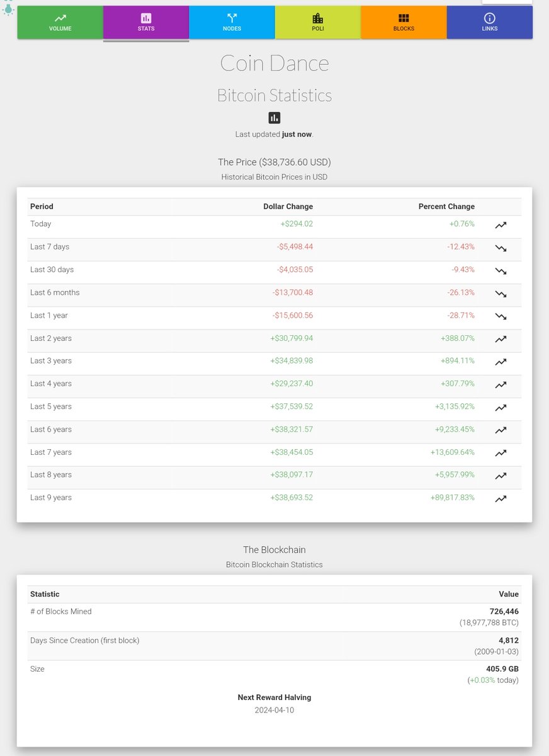
Task: Click the upward trend icon for Last 7 years
Action: click(501, 453)
